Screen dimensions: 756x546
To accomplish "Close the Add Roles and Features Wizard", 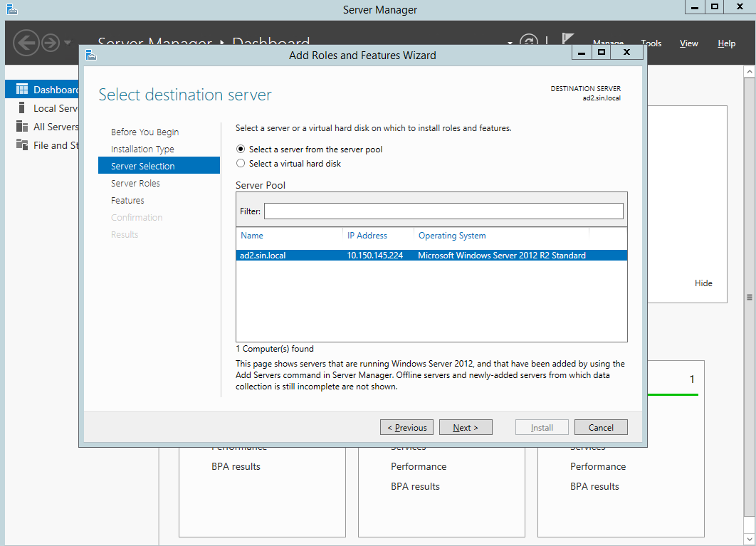I will 626,53.
